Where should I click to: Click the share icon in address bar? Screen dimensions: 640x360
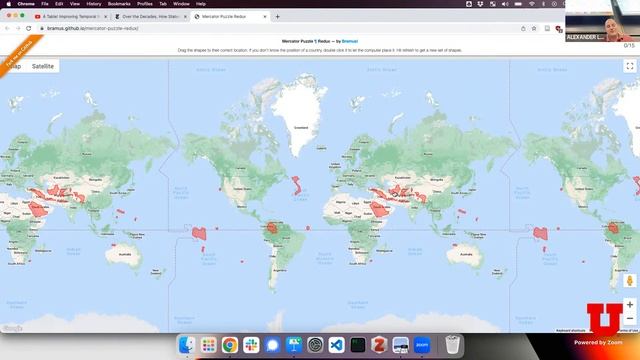point(523,29)
